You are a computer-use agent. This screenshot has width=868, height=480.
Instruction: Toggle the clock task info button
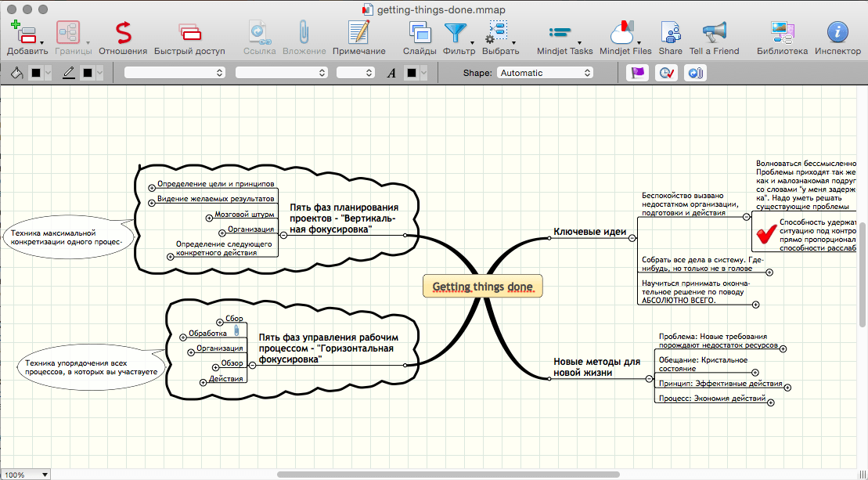click(667, 73)
